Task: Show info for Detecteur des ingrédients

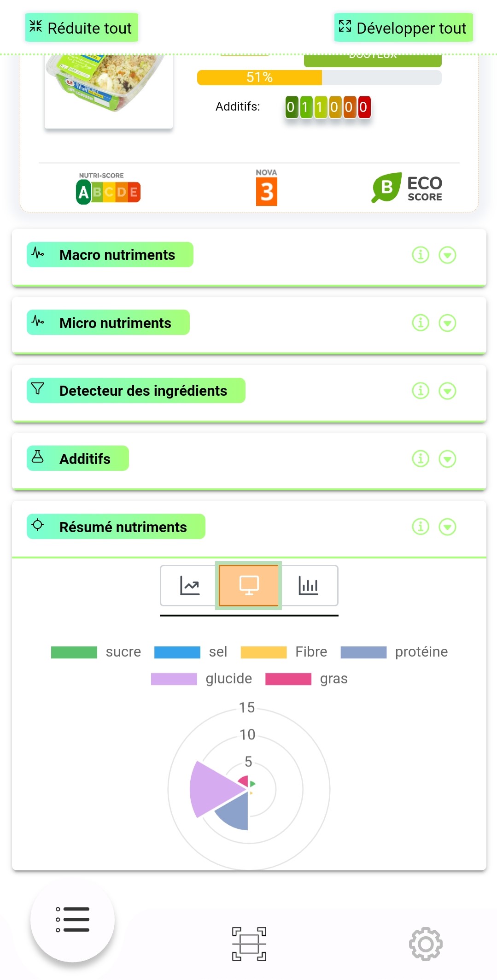Action: tap(420, 391)
